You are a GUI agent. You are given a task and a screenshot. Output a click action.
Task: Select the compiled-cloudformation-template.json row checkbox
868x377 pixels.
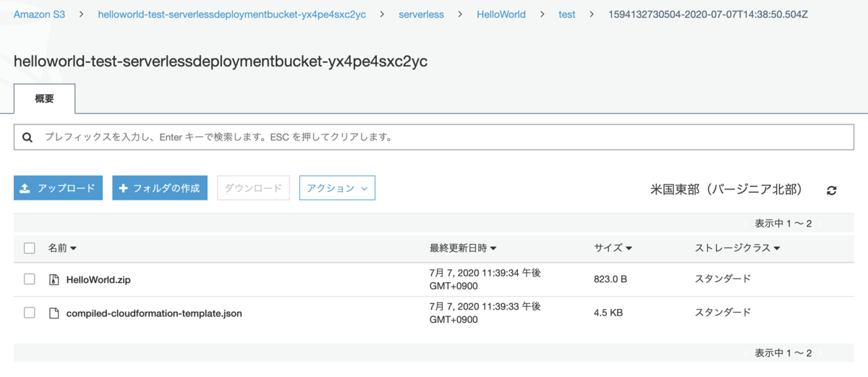[30, 313]
